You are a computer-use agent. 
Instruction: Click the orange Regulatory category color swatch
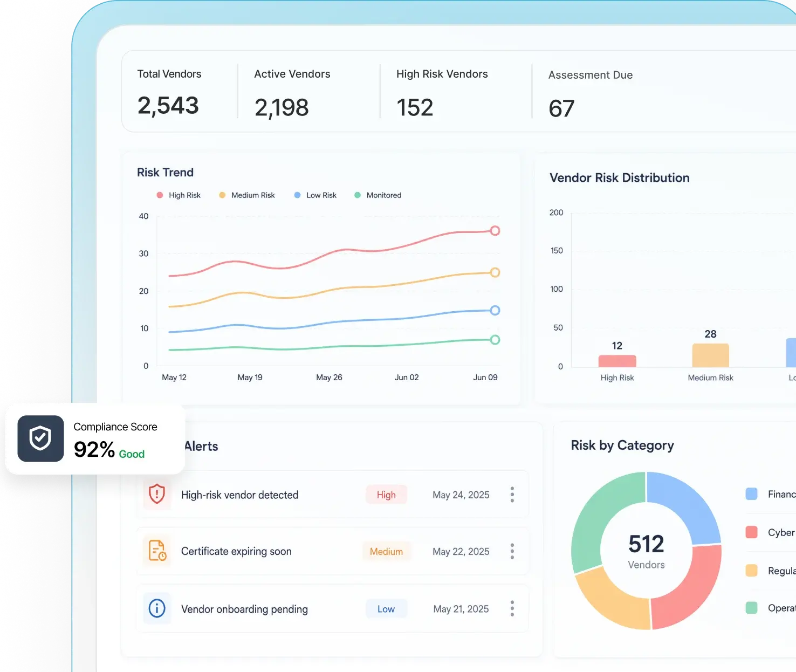(x=752, y=571)
